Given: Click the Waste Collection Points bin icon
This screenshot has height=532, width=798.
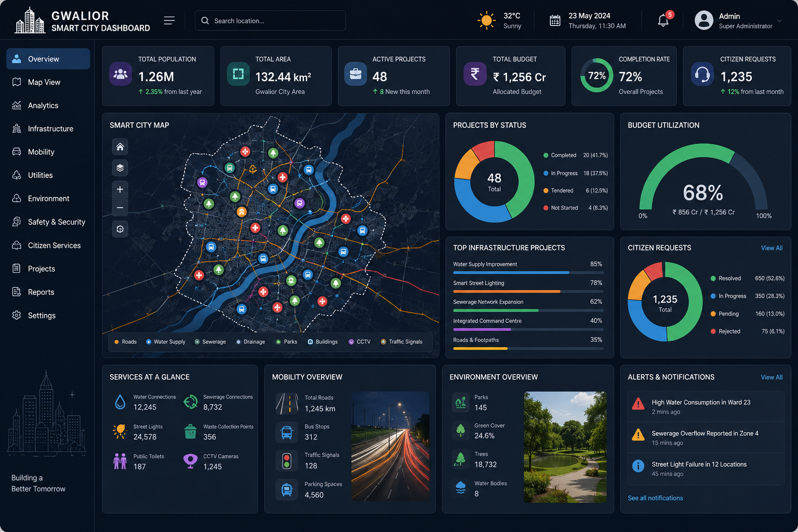Looking at the screenshot, I should 191,431.
